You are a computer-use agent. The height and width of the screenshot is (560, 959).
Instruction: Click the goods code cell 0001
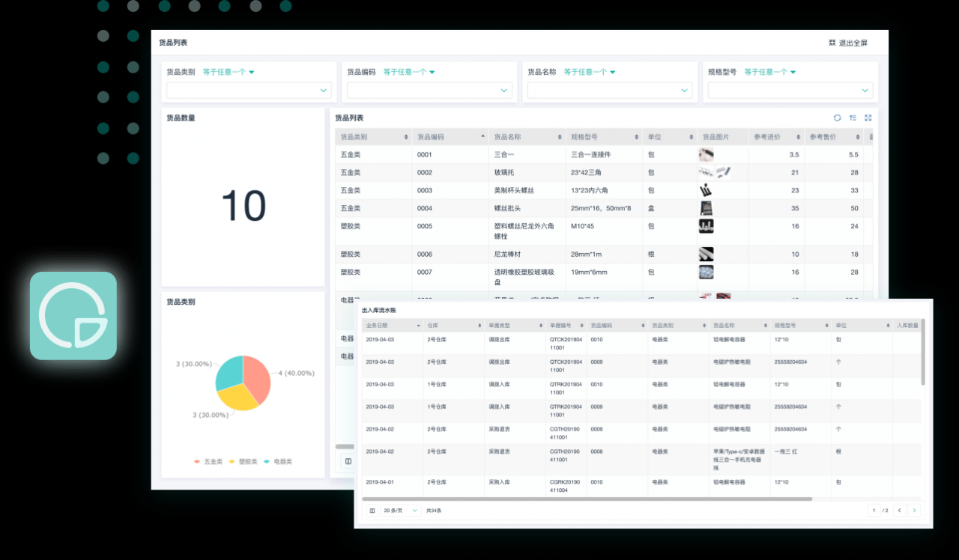click(x=425, y=154)
